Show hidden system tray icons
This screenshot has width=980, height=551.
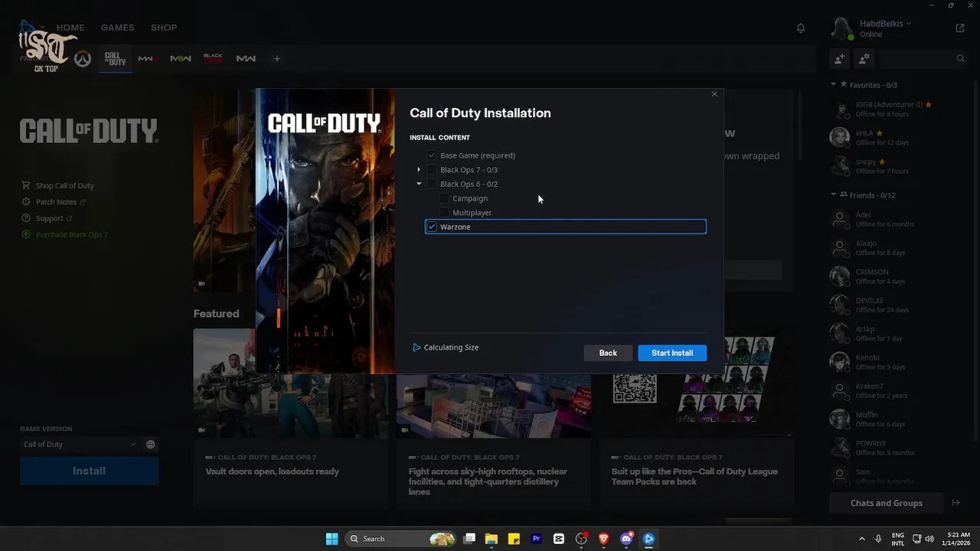[862, 539]
